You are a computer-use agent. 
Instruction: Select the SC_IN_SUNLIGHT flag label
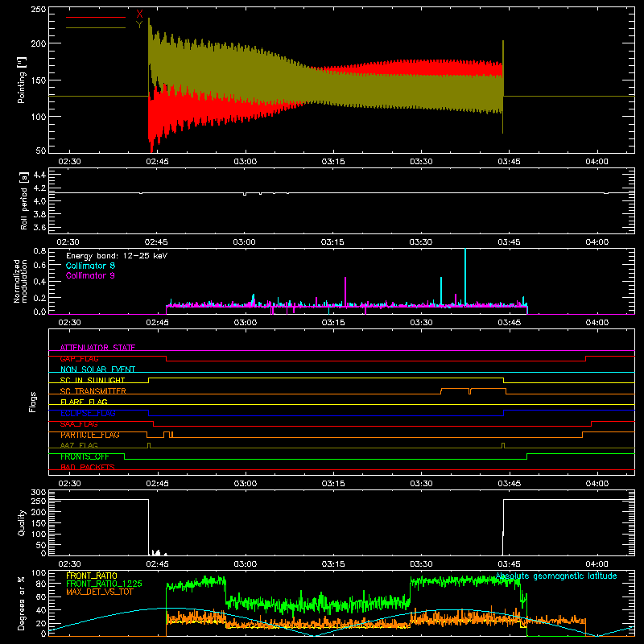pyautogui.click(x=93, y=380)
